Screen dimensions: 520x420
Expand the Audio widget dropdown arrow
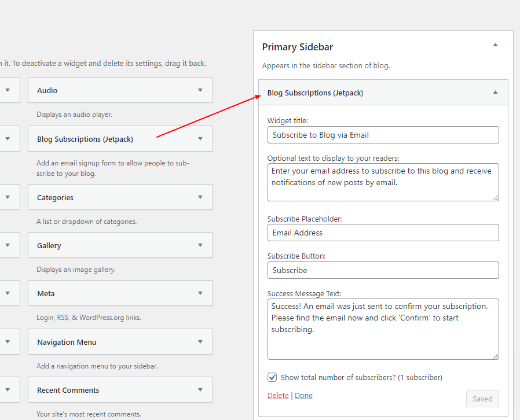click(x=200, y=90)
